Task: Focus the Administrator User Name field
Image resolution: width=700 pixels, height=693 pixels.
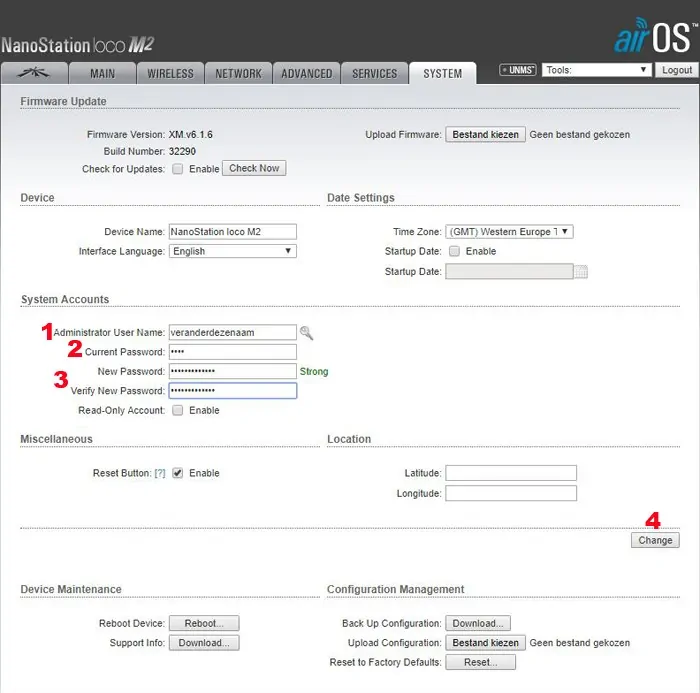Action: 233,333
